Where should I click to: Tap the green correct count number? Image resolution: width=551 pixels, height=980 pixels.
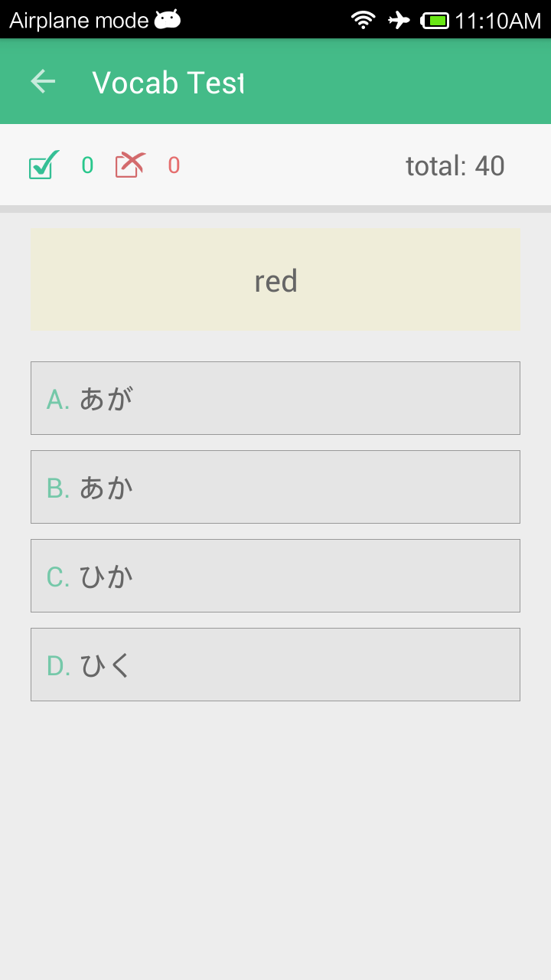pyautogui.click(x=87, y=165)
